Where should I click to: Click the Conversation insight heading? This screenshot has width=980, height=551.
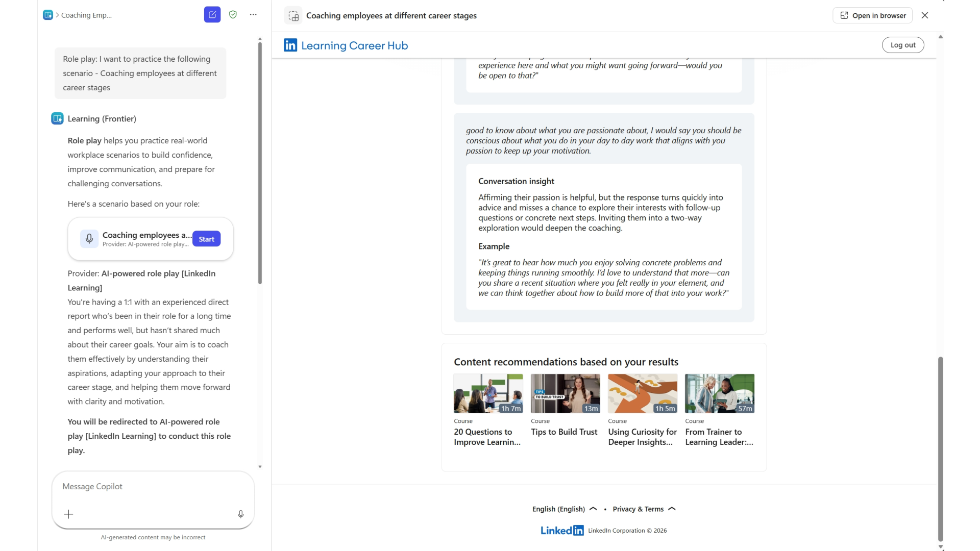click(x=516, y=181)
